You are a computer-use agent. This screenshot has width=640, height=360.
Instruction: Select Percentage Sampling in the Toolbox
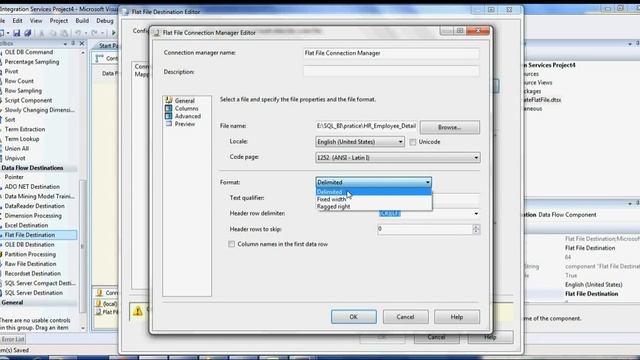32,62
